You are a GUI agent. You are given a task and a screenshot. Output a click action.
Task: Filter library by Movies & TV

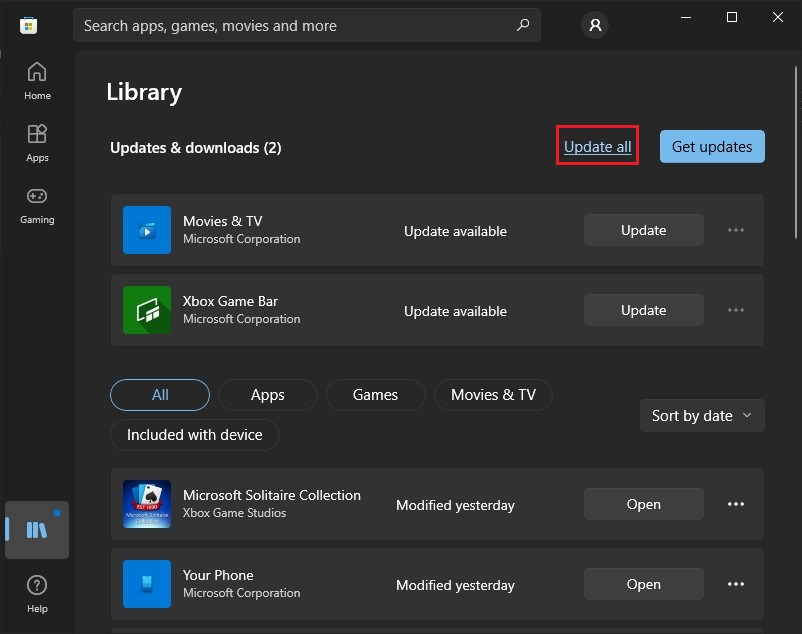click(493, 395)
